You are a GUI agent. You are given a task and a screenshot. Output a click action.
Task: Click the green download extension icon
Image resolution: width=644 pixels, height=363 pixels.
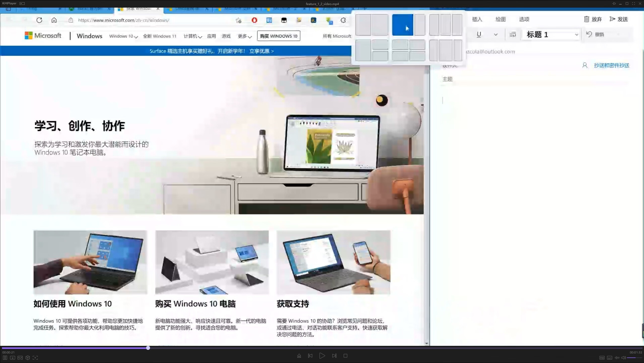coord(329,20)
